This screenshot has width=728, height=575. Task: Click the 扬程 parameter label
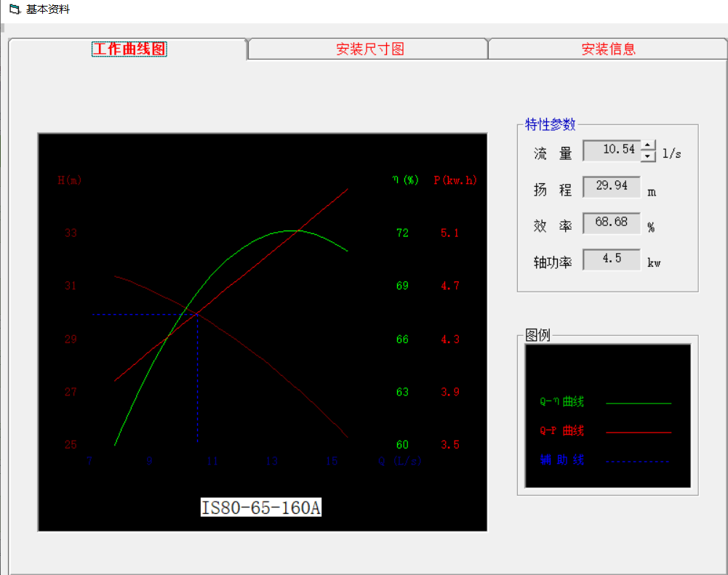(x=553, y=189)
